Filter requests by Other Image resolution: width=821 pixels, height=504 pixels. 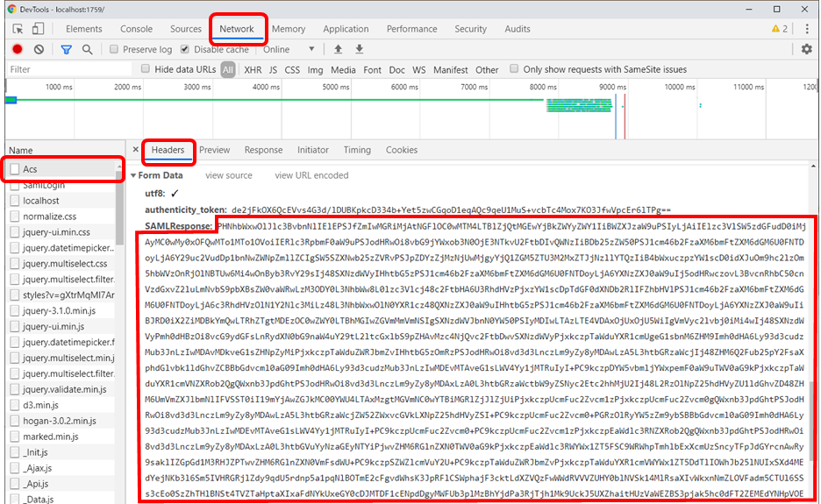487,69
